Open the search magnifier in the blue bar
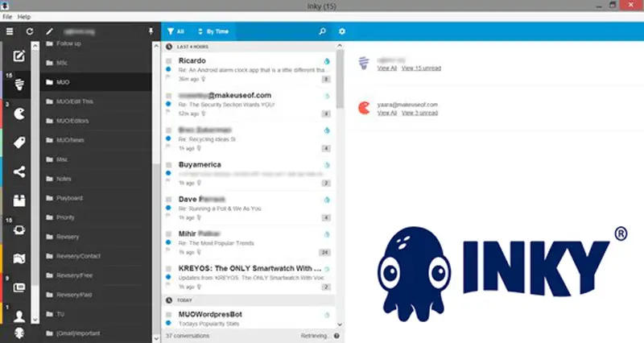 tap(323, 31)
